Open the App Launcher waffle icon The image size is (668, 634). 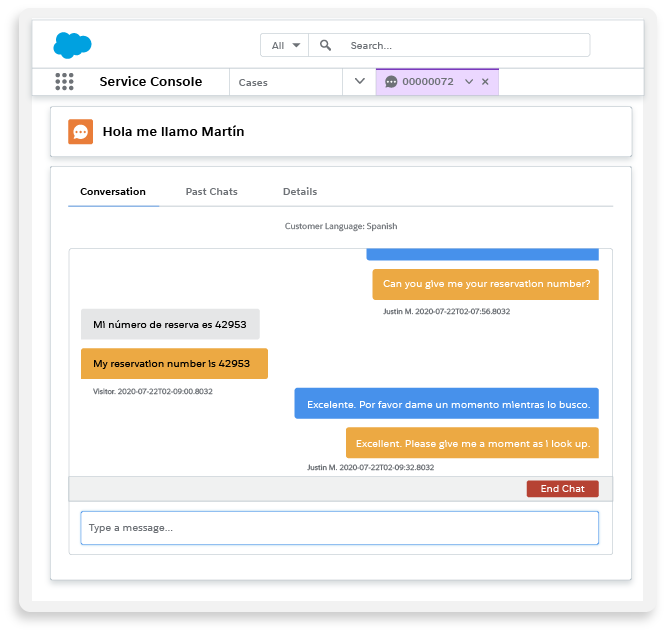tap(64, 82)
